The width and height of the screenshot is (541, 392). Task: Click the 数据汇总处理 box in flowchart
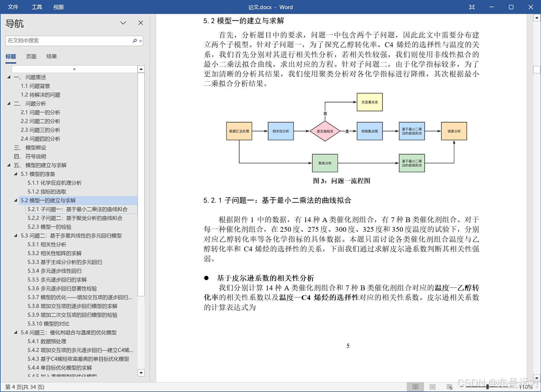(x=239, y=131)
